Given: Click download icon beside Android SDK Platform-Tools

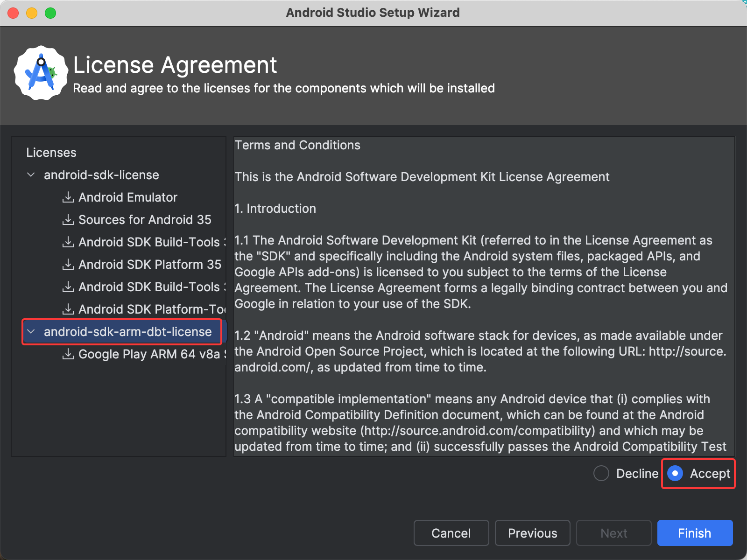Looking at the screenshot, I should (68, 309).
